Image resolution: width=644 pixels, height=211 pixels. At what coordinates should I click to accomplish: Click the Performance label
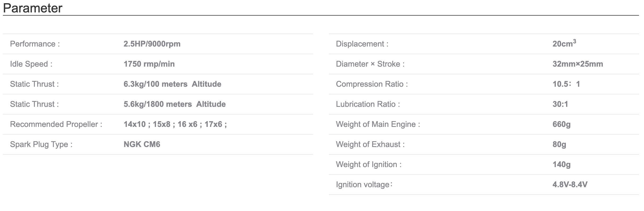pyautogui.click(x=35, y=44)
